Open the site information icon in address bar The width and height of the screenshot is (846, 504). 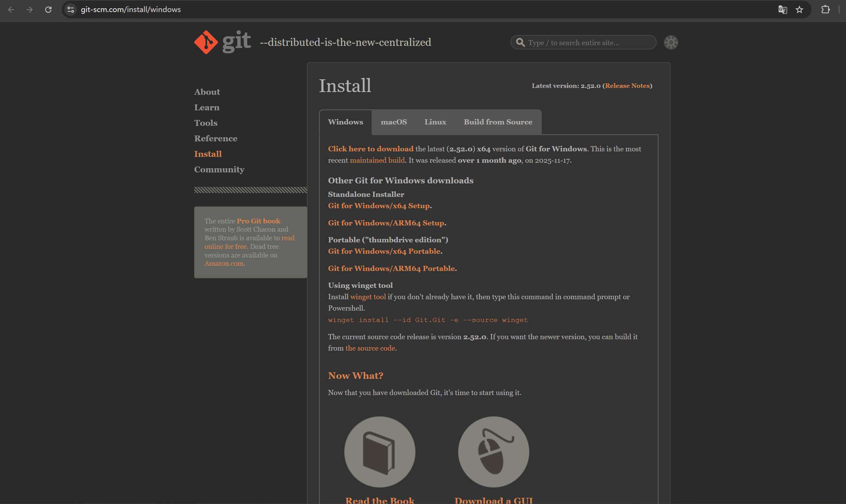click(x=71, y=10)
